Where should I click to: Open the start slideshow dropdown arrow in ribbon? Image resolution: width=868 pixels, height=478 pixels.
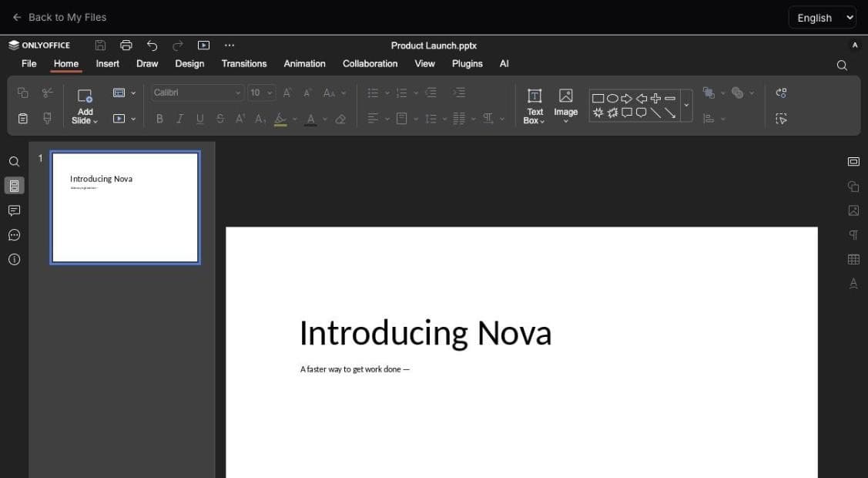coord(133,119)
